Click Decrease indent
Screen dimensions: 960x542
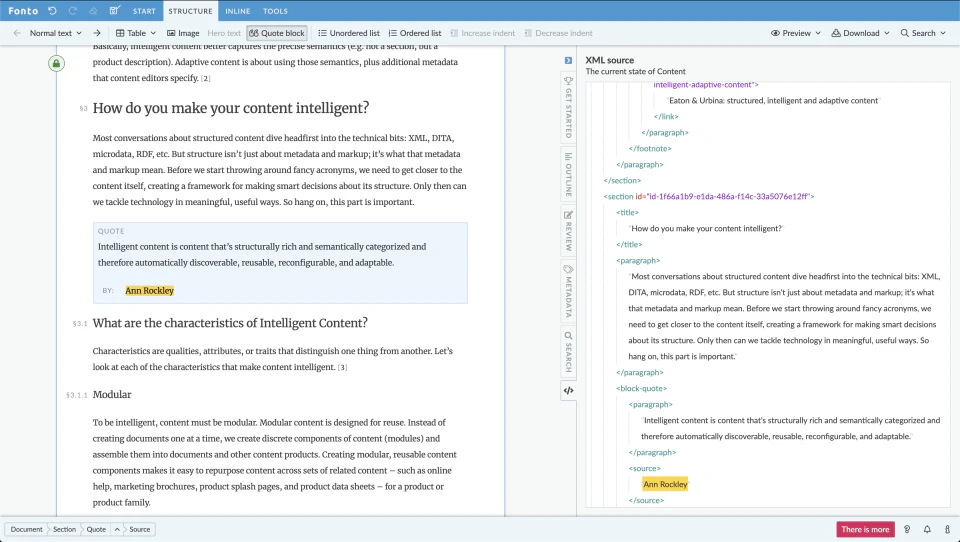558,33
